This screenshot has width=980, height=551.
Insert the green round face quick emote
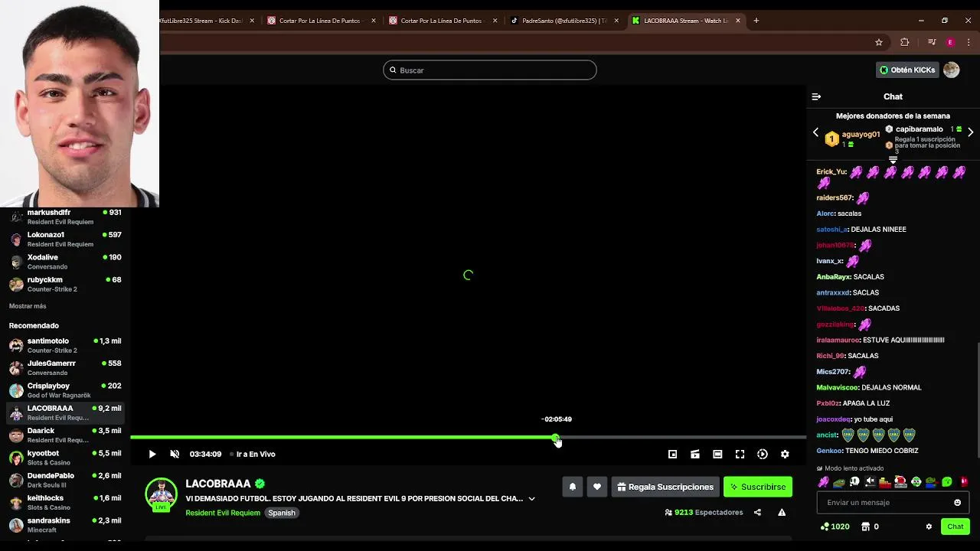[946, 482]
